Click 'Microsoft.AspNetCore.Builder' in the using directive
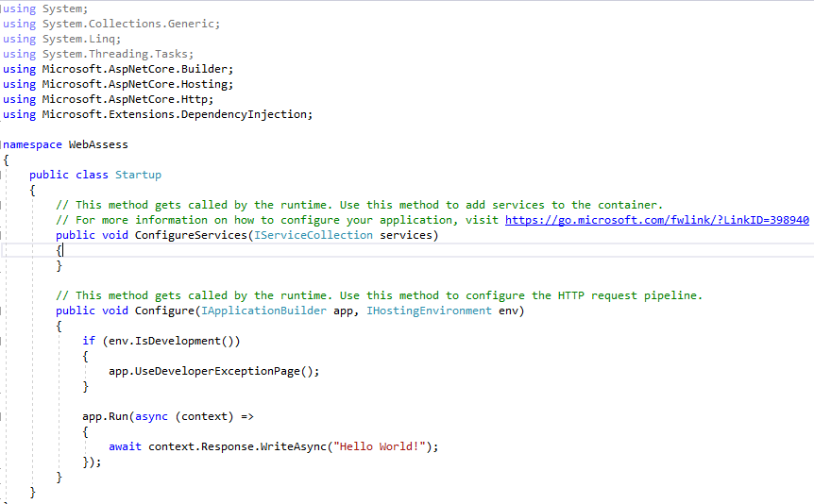The height and width of the screenshot is (504, 814). (134, 69)
